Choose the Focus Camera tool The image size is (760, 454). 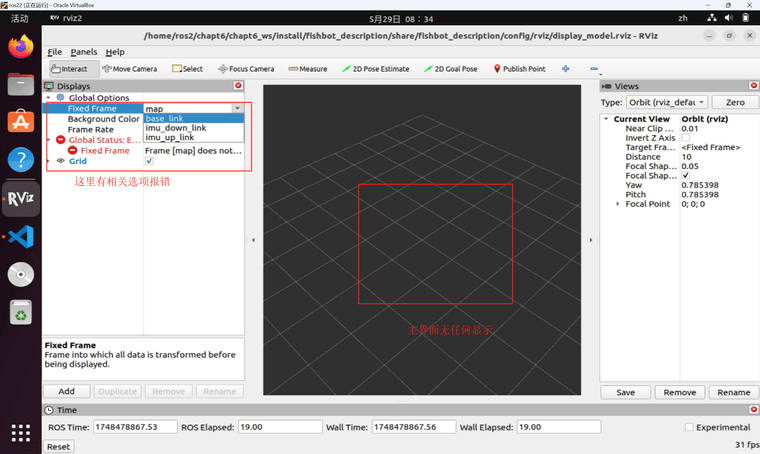(x=246, y=69)
